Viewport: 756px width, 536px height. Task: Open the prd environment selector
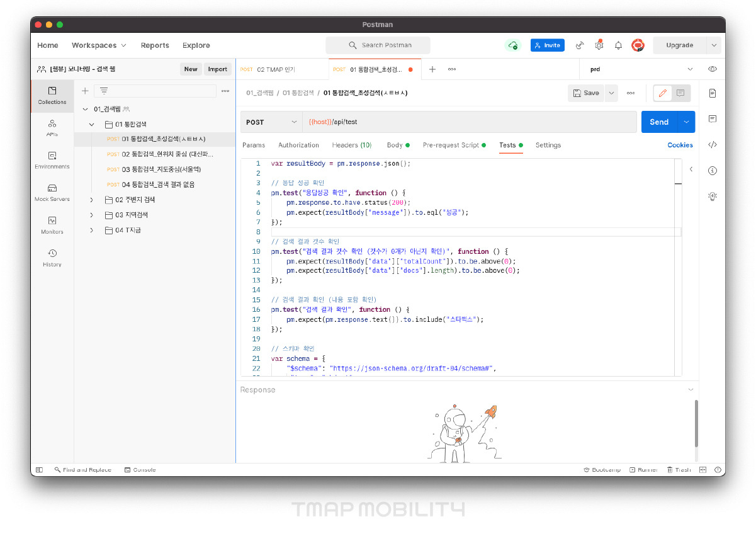641,69
